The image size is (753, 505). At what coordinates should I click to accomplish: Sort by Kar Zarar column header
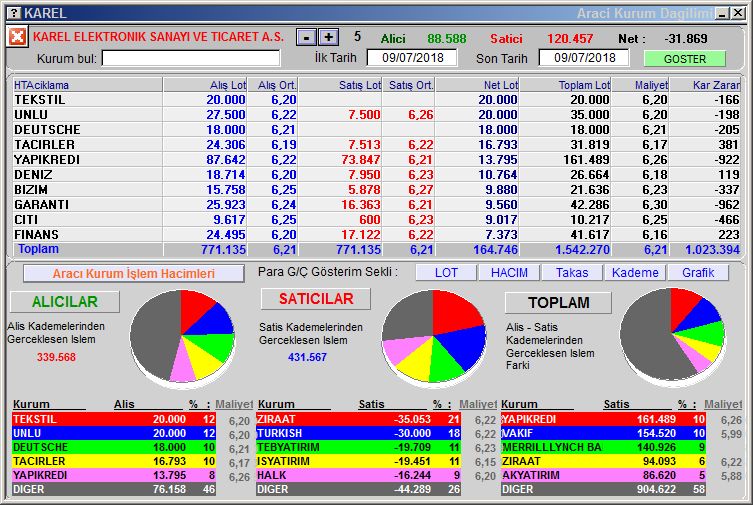[x=705, y=85]
